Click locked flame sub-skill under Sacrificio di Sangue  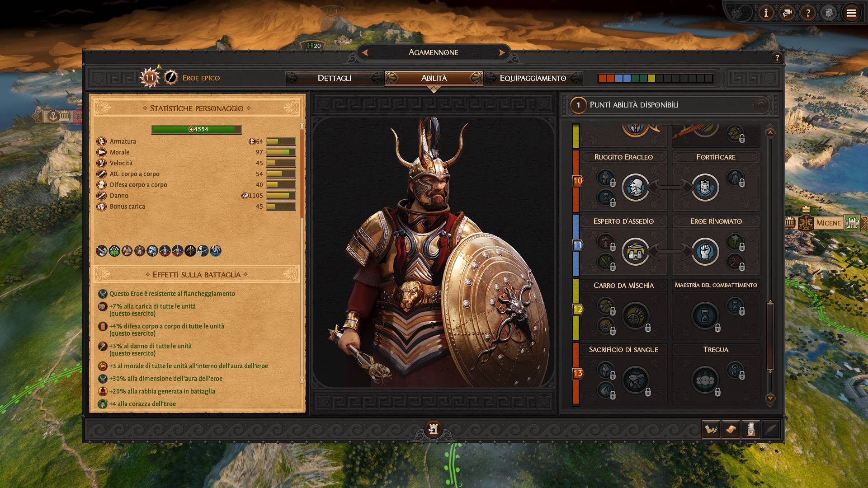point(606,390)
